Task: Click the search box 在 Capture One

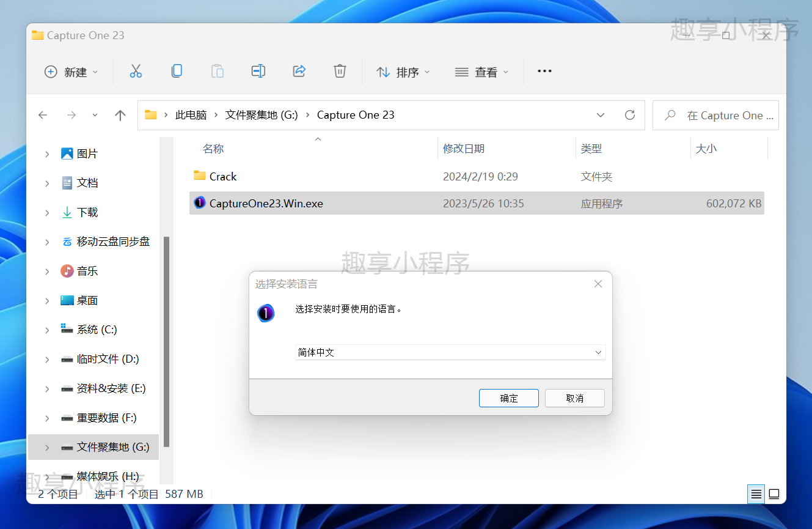Action: coord(715,115)
